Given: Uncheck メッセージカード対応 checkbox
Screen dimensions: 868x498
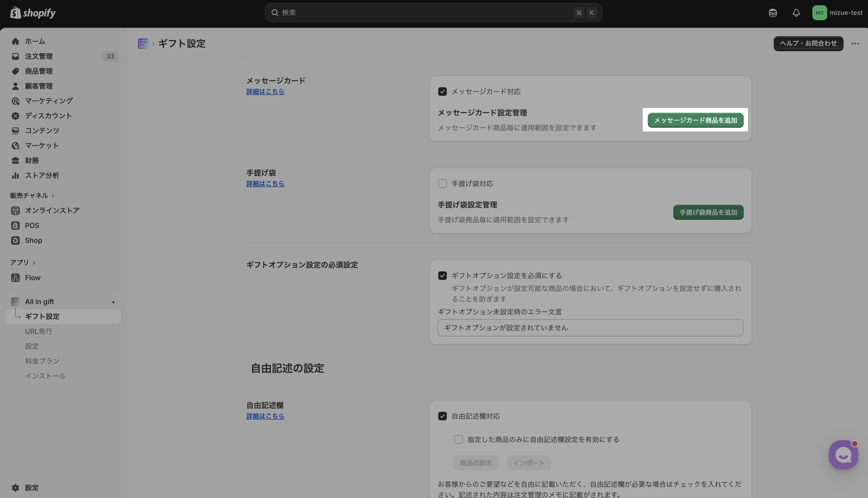Looking at the screenshot, I should [442, 91].
